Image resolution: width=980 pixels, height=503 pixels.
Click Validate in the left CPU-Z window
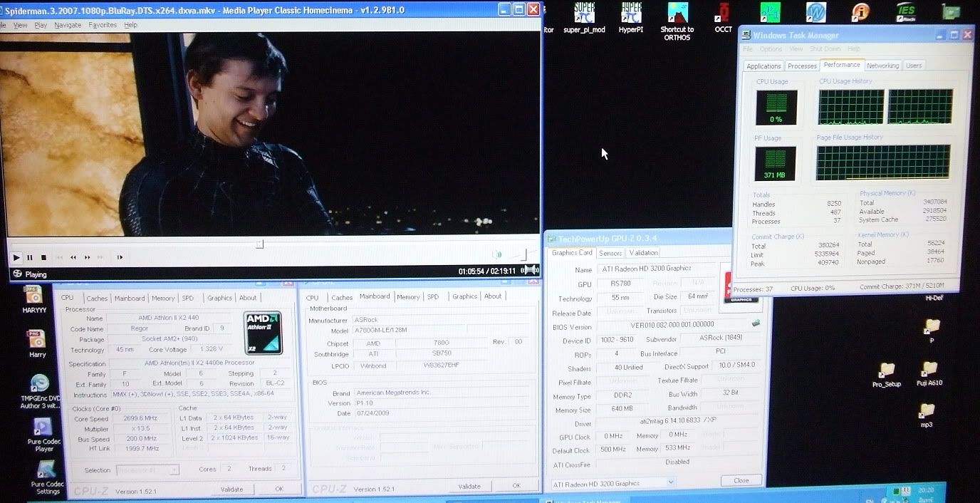(x=231, y=489)
